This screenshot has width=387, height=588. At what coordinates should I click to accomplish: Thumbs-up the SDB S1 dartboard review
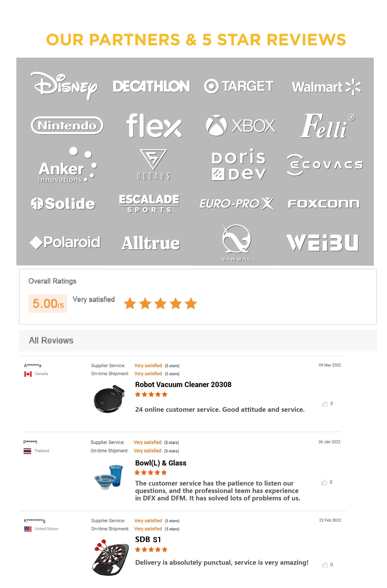point(325,565)
